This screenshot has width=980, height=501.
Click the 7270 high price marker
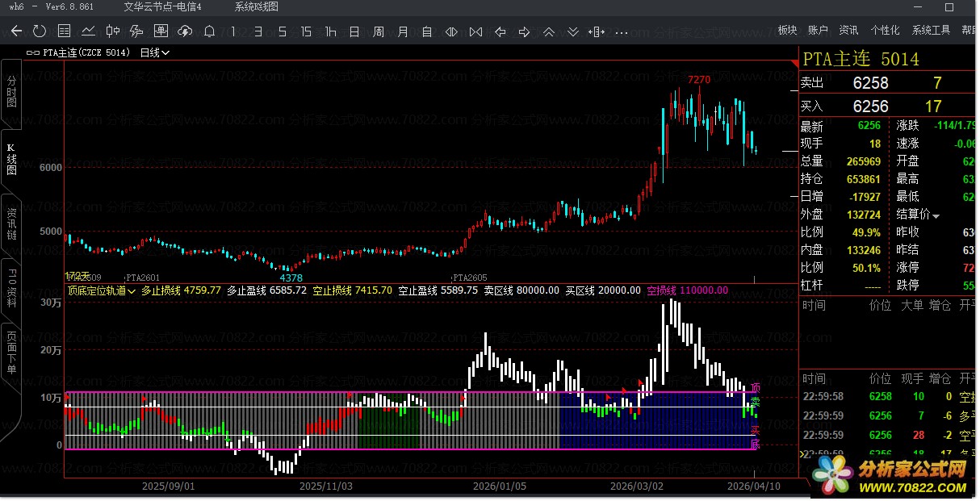tap(699, 80)
